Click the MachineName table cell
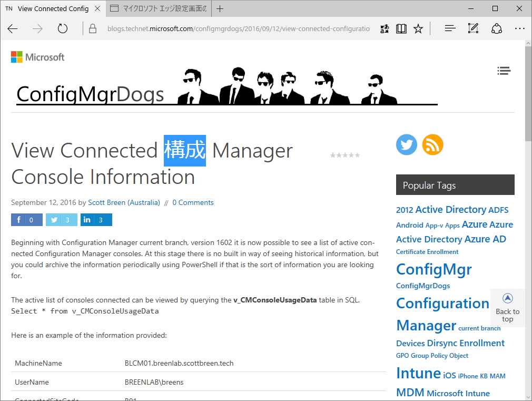The height and width of the screenshot is (401, 532). tap(38, 363)
